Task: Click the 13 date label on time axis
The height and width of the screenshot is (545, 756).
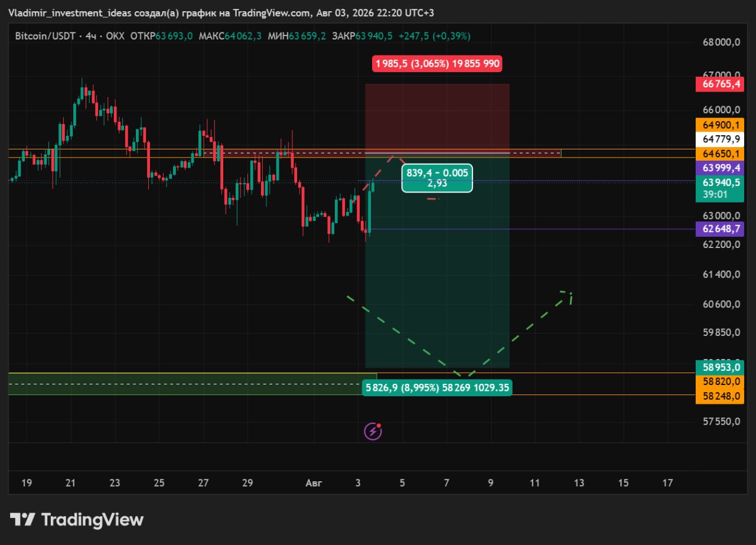Action: pos(579,483)
